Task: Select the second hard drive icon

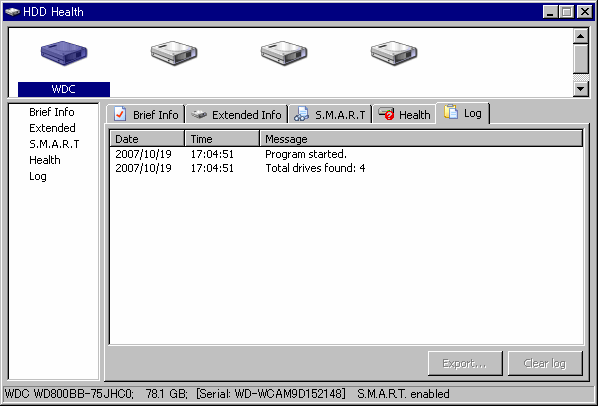Action: click(x=174, y=53)
